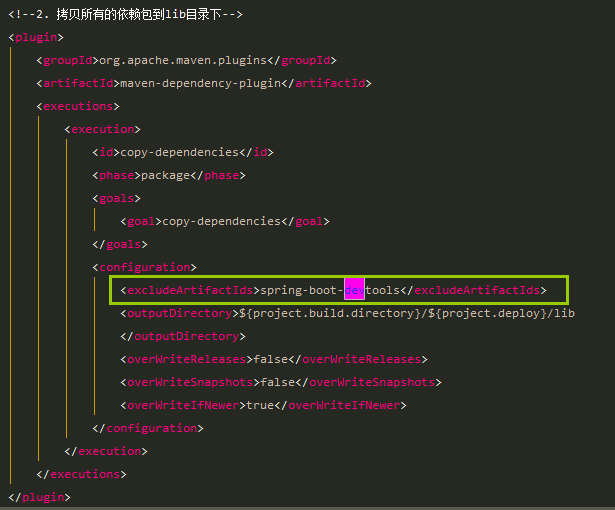The height and width of the screenshot is (510, 615).
Task: Select 'copy-dependencies' inside the id tag
Action: point(179,152)
